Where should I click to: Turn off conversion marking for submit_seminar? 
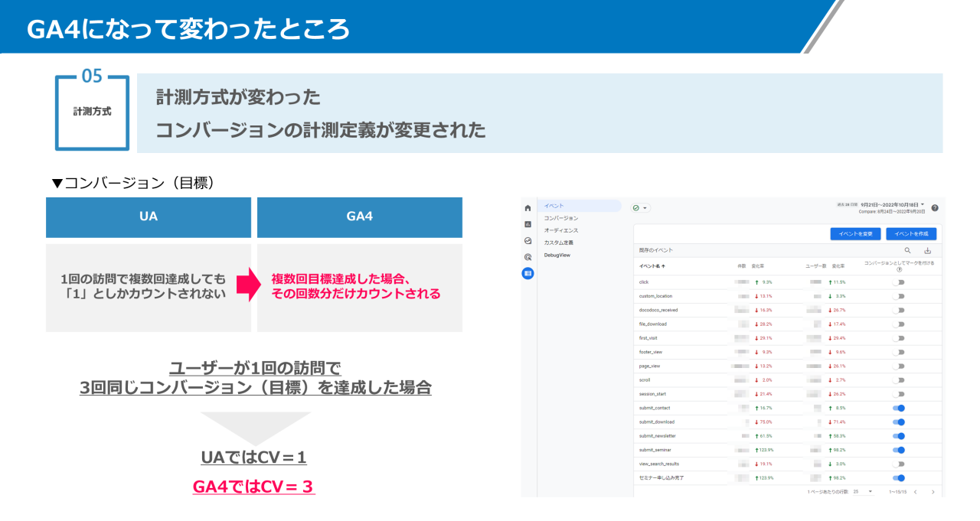tap(900, 449)
